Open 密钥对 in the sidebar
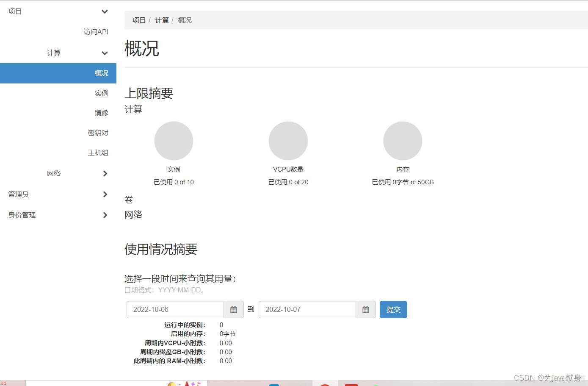The height and width of the screenshot is (386, 588). [x=98, y=133]
